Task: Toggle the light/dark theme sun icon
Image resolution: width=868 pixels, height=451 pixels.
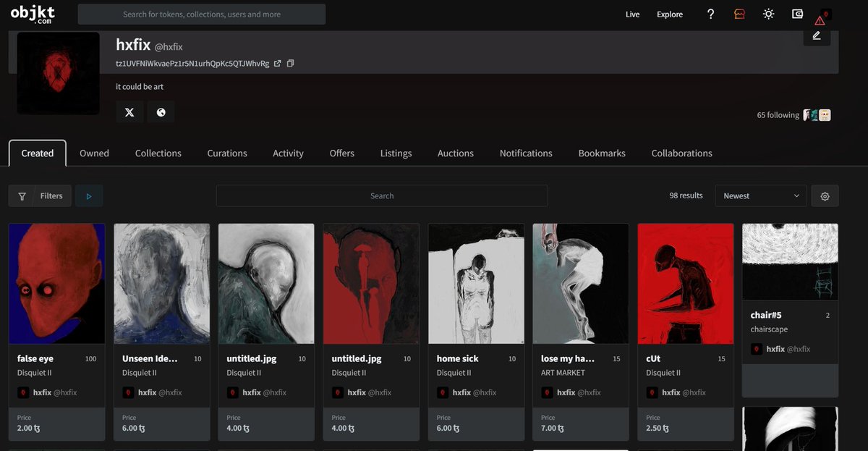Action: point(767,14)
